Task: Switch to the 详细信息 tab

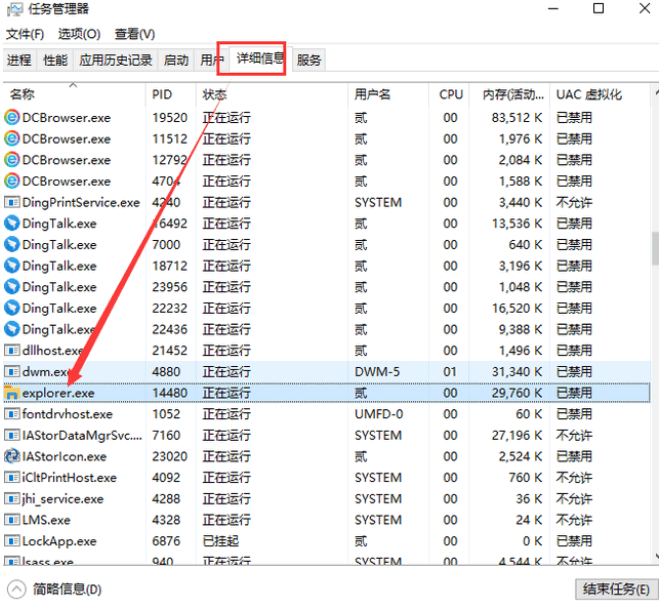Action: [x=259, y=59]
